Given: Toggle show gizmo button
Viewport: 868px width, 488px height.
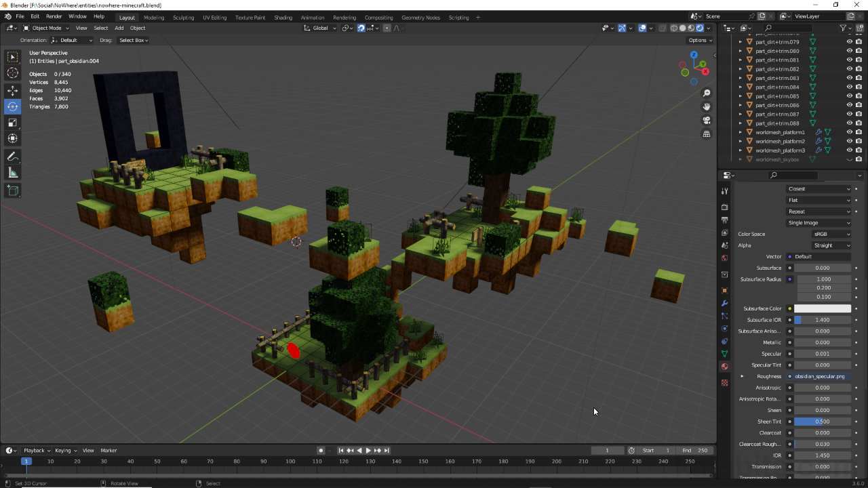Looking at the screenshot, I should 622,28.
